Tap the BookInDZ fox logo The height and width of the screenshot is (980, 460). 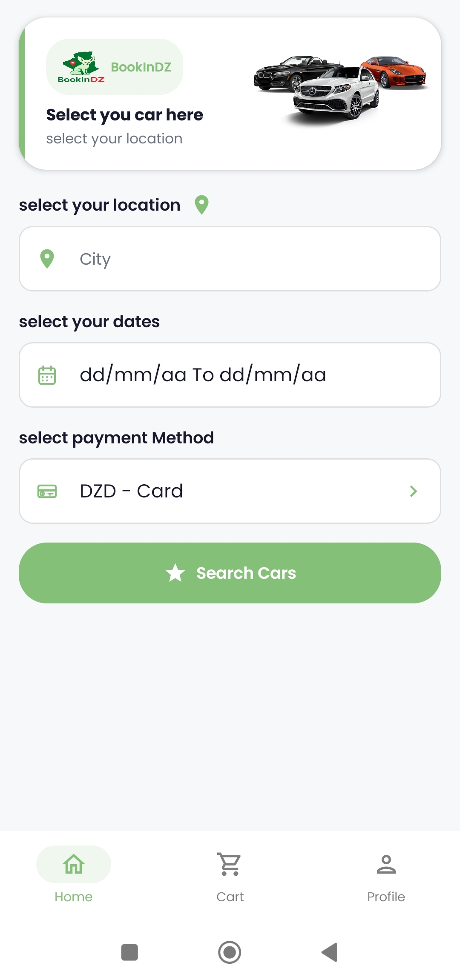81,67
